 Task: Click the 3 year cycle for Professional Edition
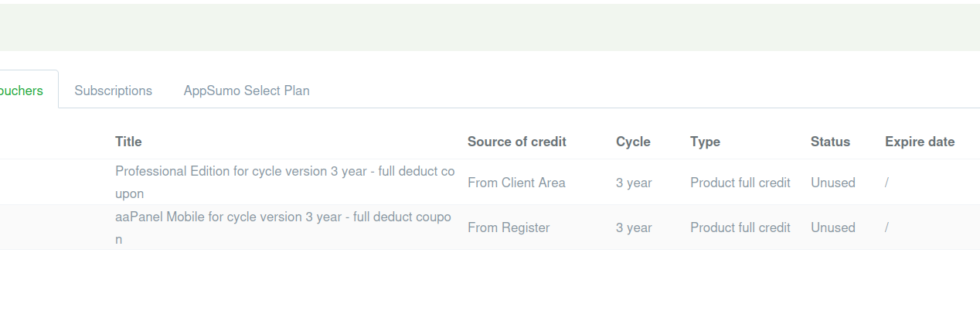pos(634,183)
